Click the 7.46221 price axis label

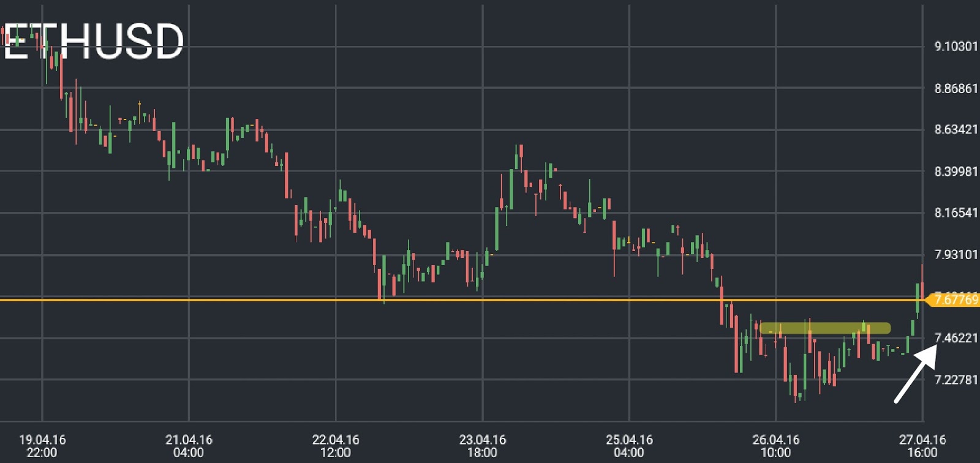click(956, 337)
